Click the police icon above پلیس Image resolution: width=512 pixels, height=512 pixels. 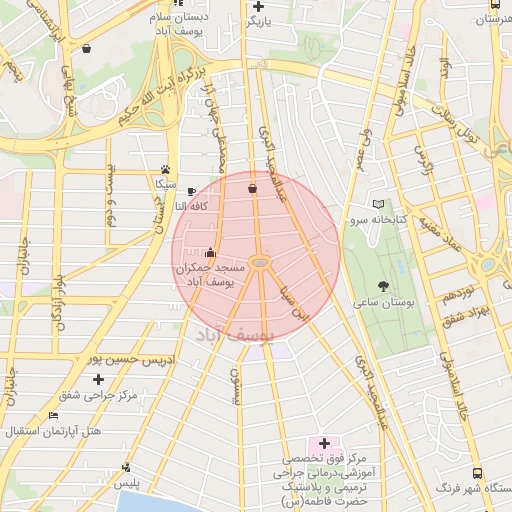[126, 467]
